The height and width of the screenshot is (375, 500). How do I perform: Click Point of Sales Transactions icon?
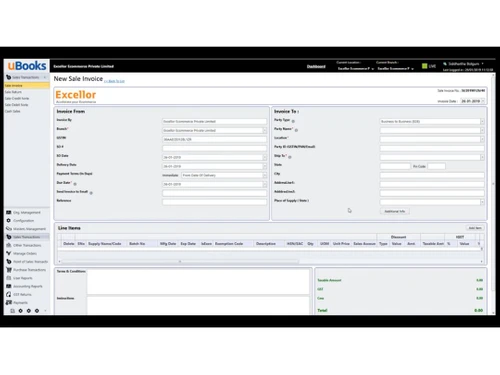(9, 261)
